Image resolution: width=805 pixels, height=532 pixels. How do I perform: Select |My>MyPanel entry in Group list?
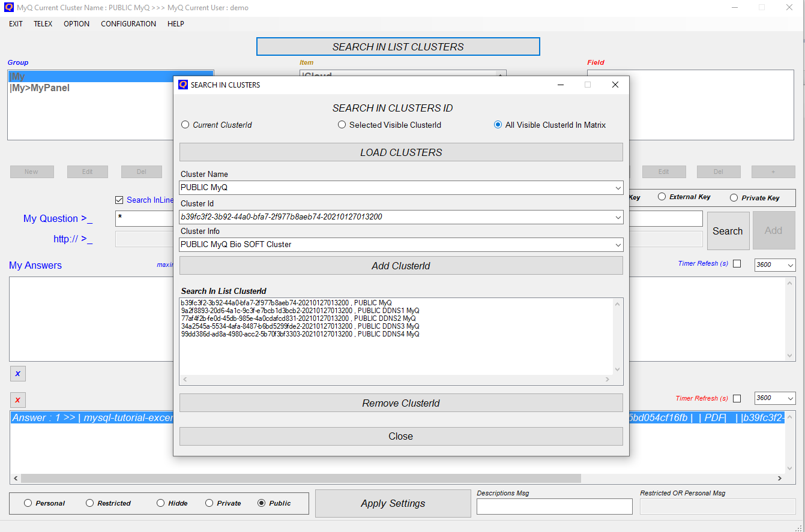coord(40,88)
